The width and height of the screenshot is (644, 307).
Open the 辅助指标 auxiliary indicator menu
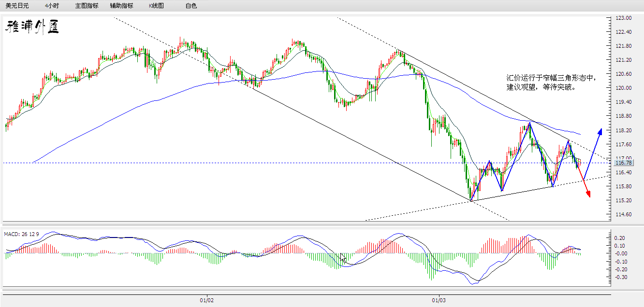[x=121, y=6]
